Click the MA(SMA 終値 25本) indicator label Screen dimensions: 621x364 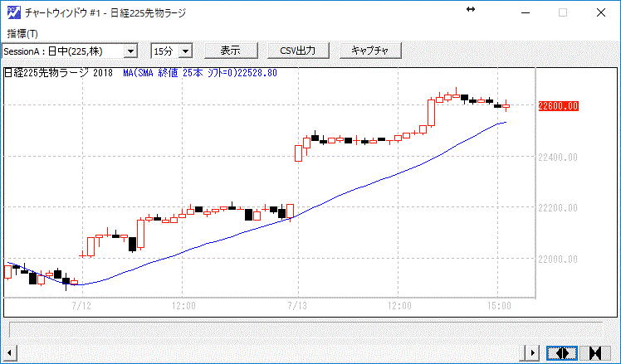point(200,73)
